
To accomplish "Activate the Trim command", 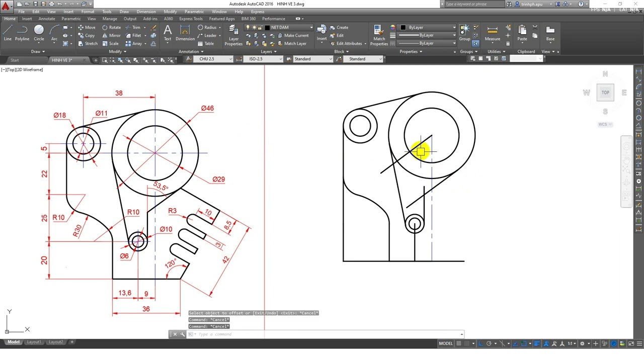I will pyautogui.click(x=133, y=28).
